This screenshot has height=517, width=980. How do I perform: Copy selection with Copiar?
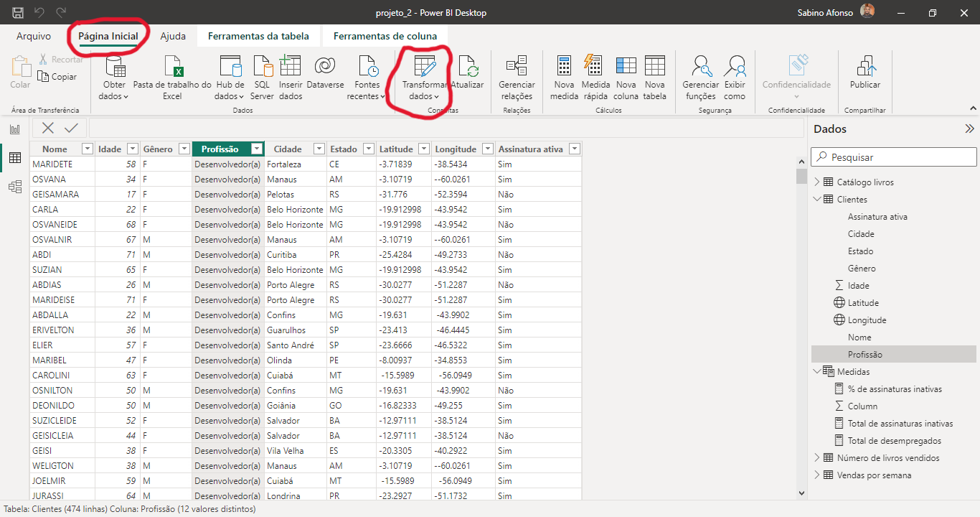(x=57, y=77)
